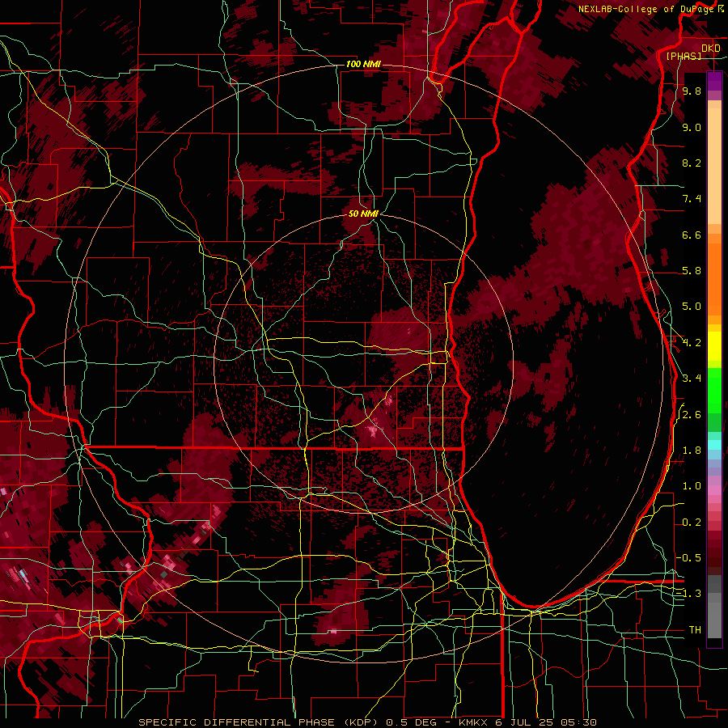Click the 1.8 value on the scale
728x728 pixels.
[692, 451]
